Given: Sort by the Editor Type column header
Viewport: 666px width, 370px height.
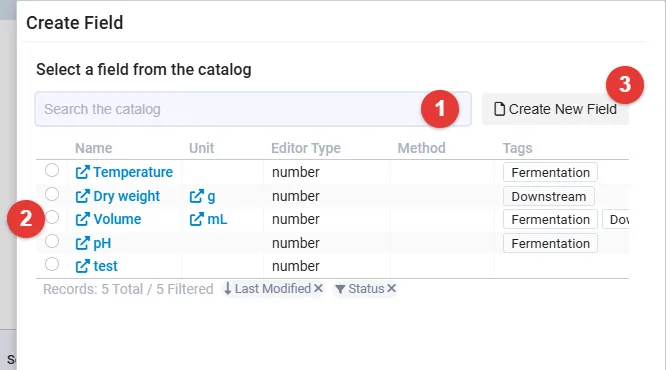Looking at the screenshot, I should click(306, 148).
